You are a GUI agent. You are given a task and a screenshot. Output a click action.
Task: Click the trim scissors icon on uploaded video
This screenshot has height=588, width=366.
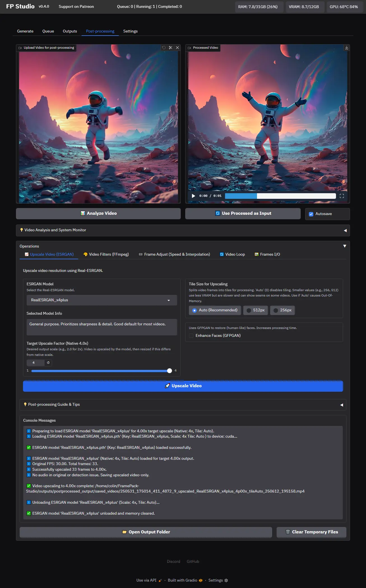(170, 48)
